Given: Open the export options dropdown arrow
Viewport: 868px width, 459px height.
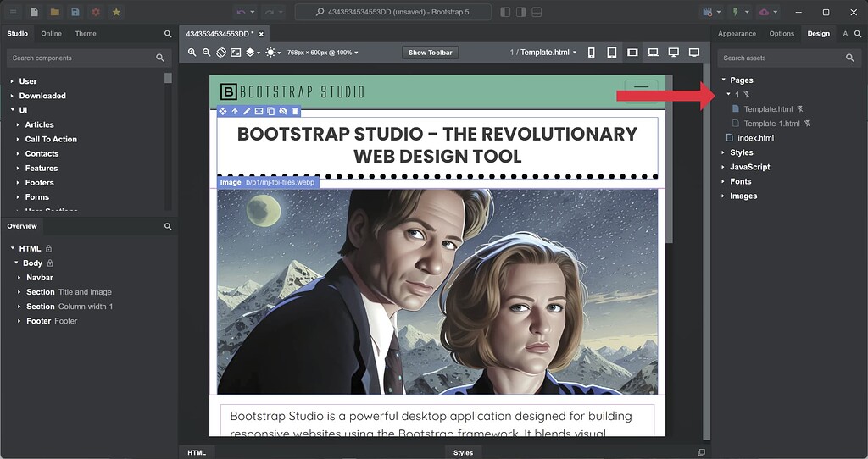Looking at the screenshot, I should (x=747, y=12).
